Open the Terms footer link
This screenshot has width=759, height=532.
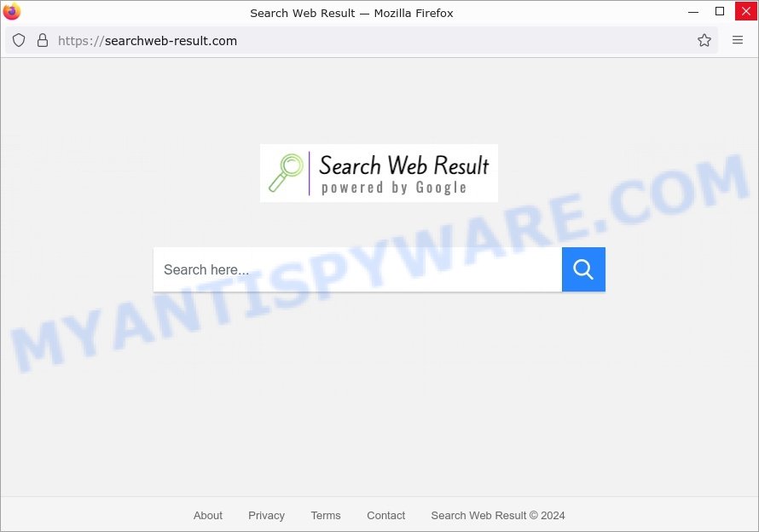point(325,516)
